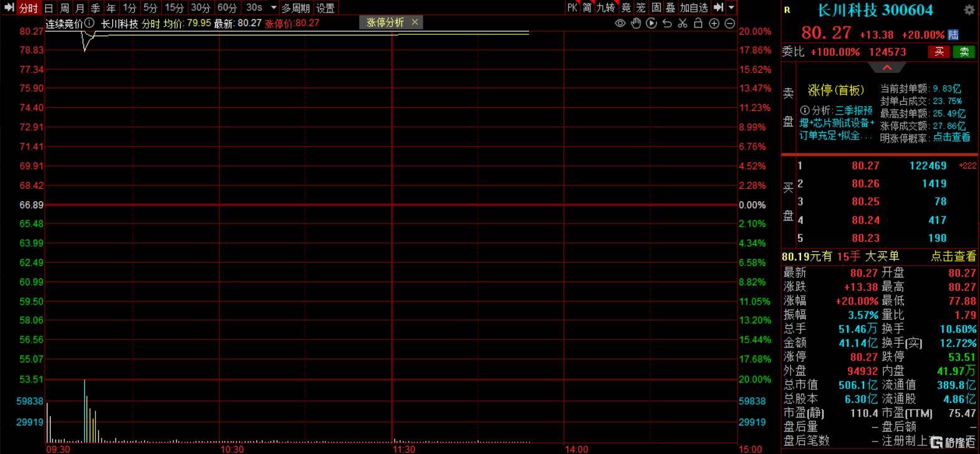This screenshot has width=980, height=454.
Task: Toggle 叠 overlay mode in toolbar
Action: click(x=671, y=7)
